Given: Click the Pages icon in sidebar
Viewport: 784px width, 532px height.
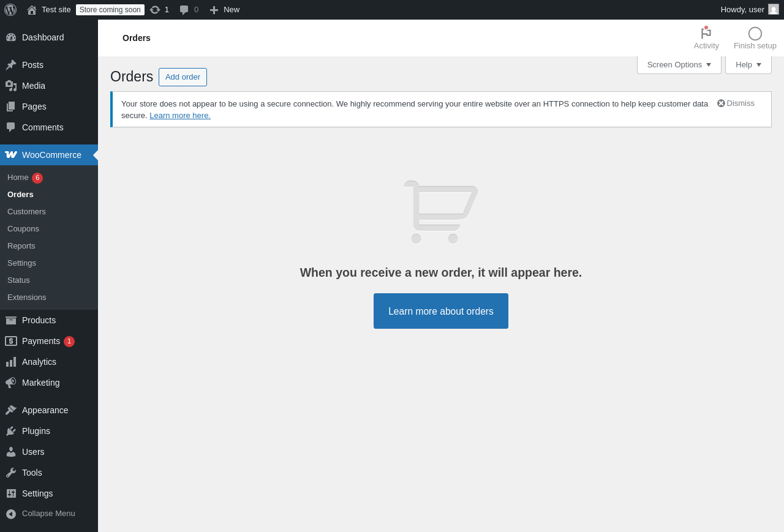Looking at the screenshot, I should (11, 107).
